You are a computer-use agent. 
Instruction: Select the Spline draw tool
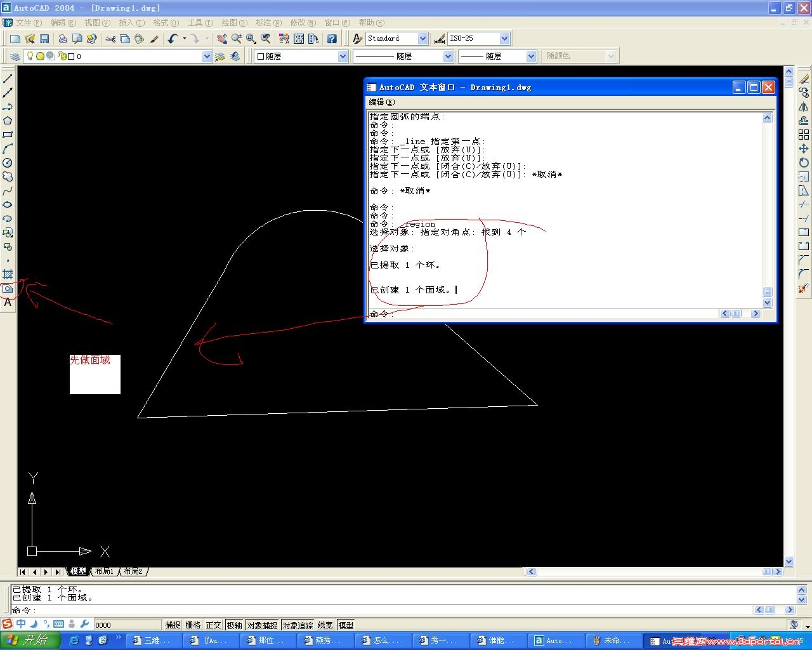pos(8,190)
